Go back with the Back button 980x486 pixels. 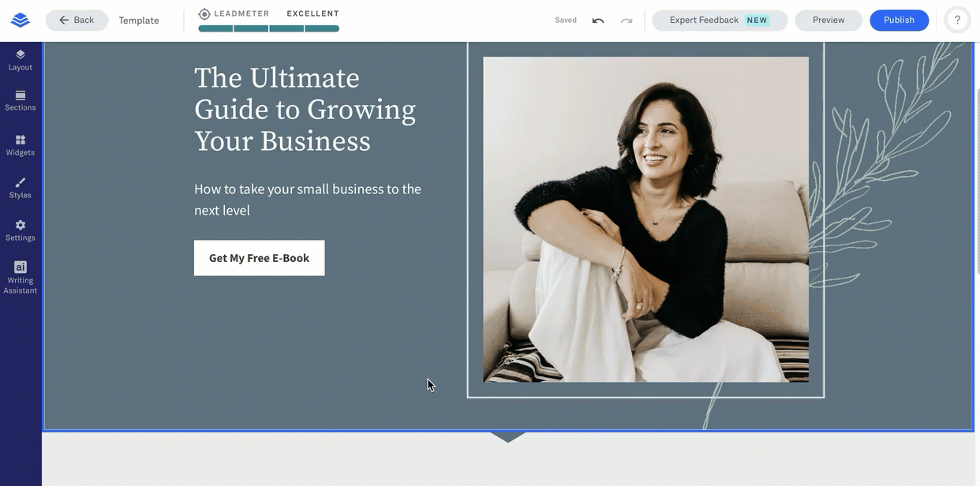click(x=77, y=21)
